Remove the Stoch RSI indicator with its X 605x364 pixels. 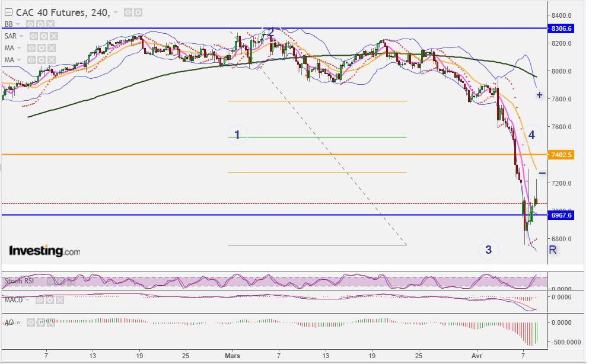(x=71, y=281)
